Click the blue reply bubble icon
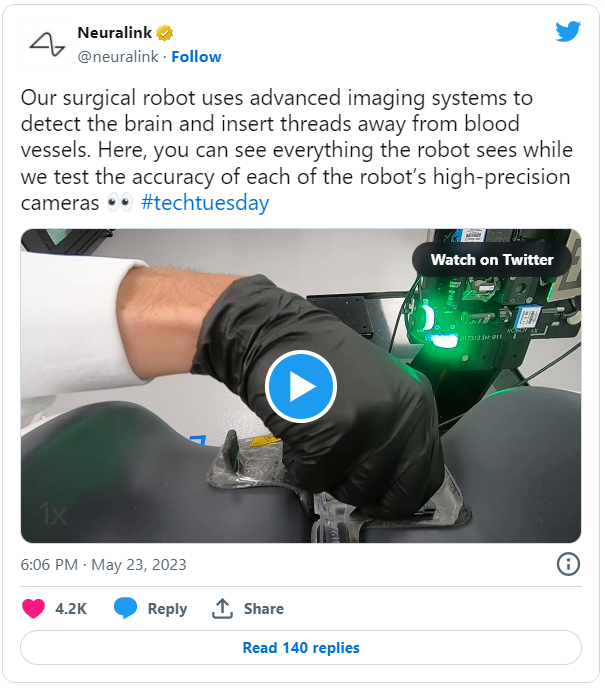Screen dimensions: 605x695 [x=125, y=608]
